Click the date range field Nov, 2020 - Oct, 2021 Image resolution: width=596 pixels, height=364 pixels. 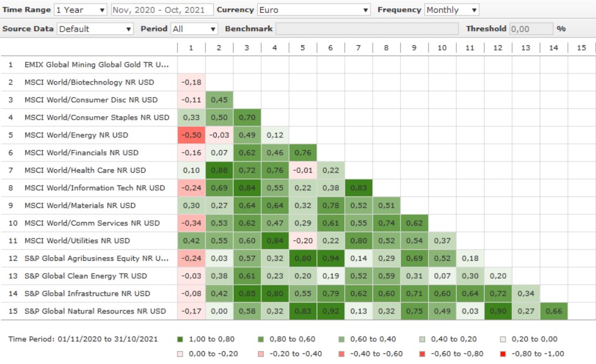point(161,10)
